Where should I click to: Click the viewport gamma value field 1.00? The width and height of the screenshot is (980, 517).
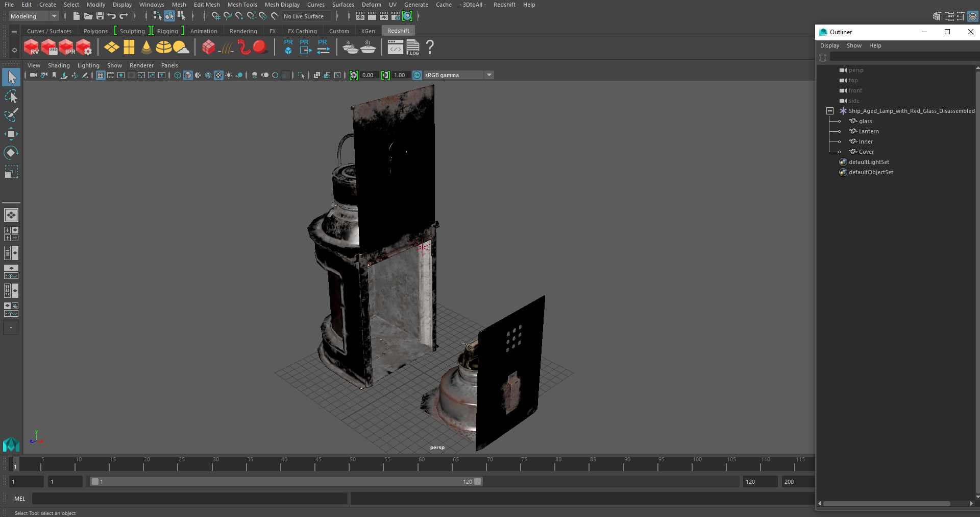point(400,75)
